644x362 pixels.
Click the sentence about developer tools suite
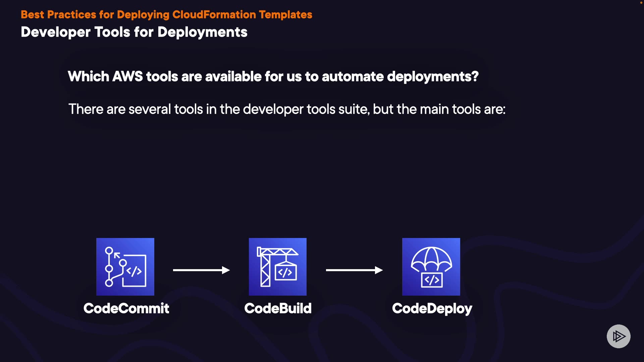coord(287,109)
